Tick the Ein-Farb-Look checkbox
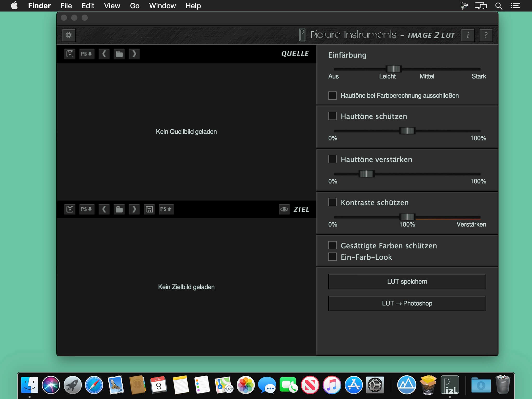The height and width of the screenshot is (399, 532). coord(332,257)
